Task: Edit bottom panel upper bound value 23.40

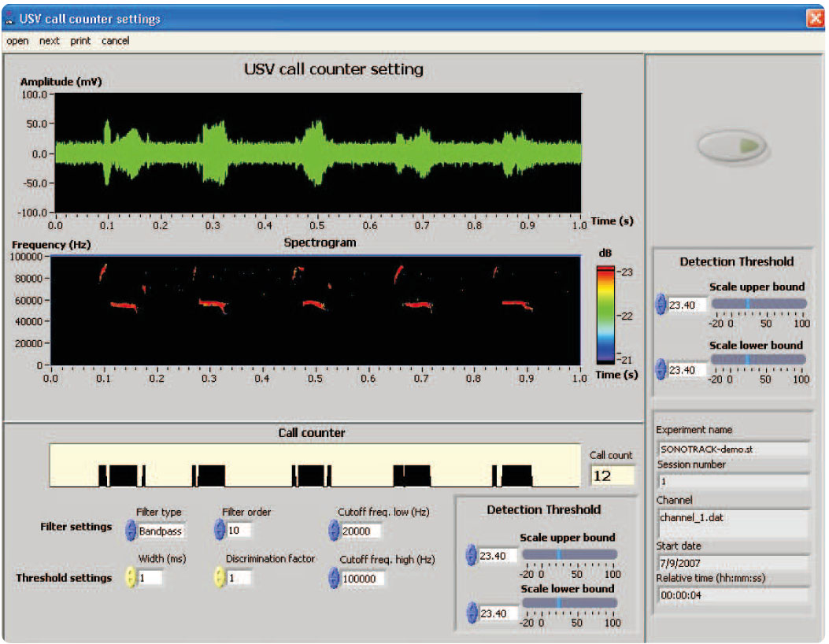Action: pos(497,556)
